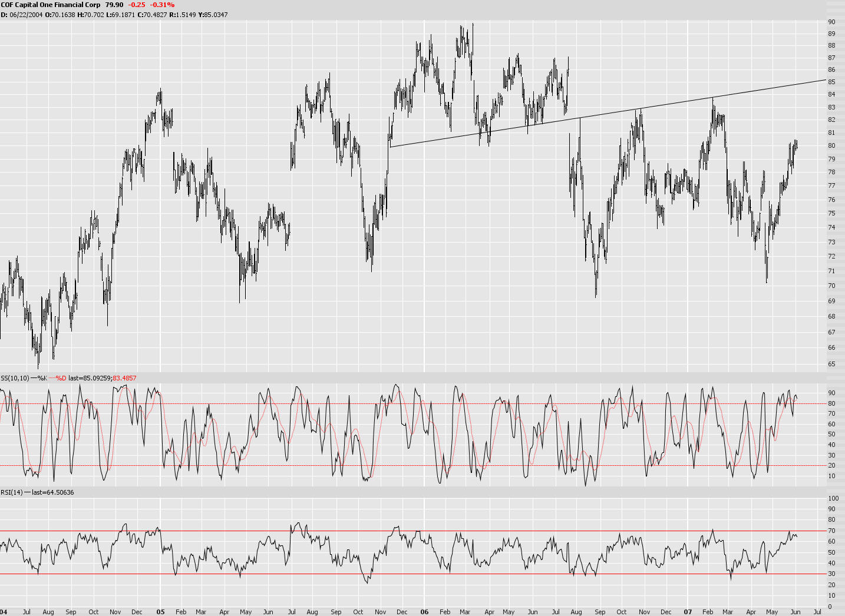Click the open value O:70.1638
This screenshot has width=845, height=616.
(x=60, y=15)
